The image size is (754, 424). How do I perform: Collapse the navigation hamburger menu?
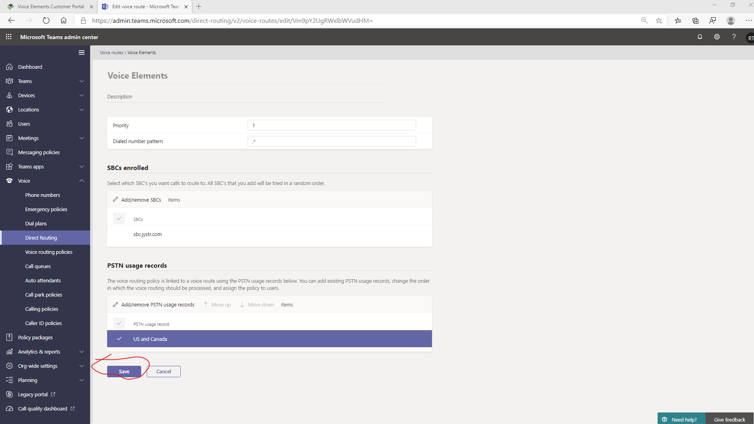(x=81, y=52)
